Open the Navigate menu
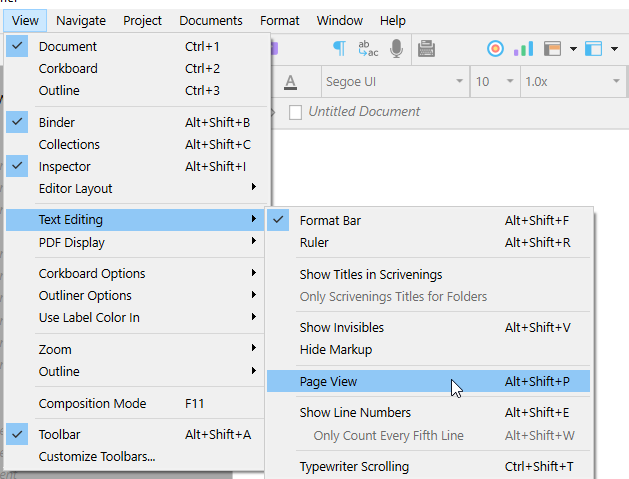Screen dimensions: 629x479 (81, 20)
